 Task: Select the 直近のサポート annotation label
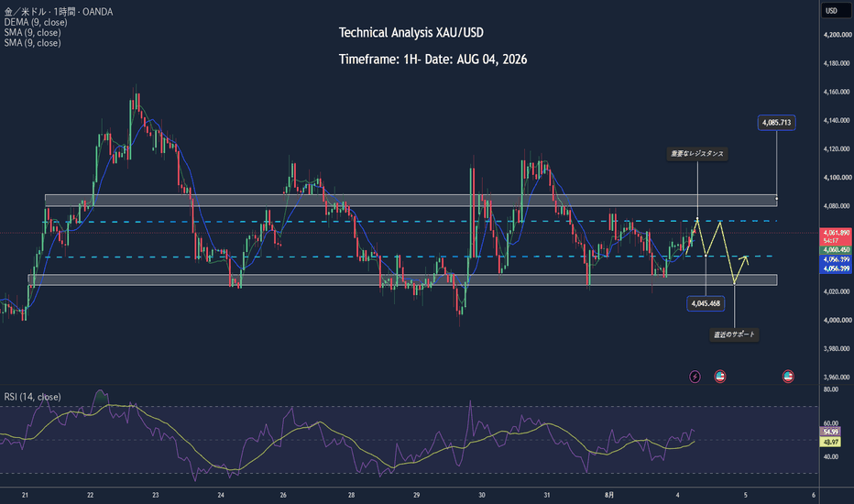tap(734, 334)
